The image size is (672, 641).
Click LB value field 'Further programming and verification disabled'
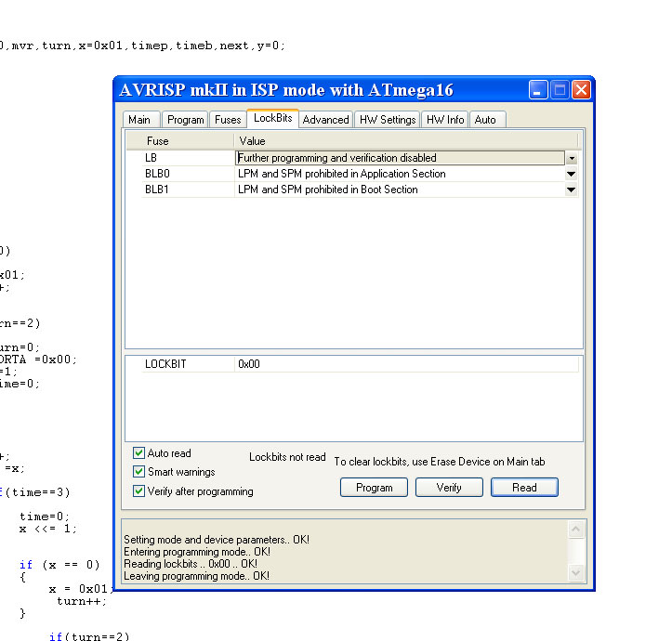pyautogui.click(x=400, y=158)
